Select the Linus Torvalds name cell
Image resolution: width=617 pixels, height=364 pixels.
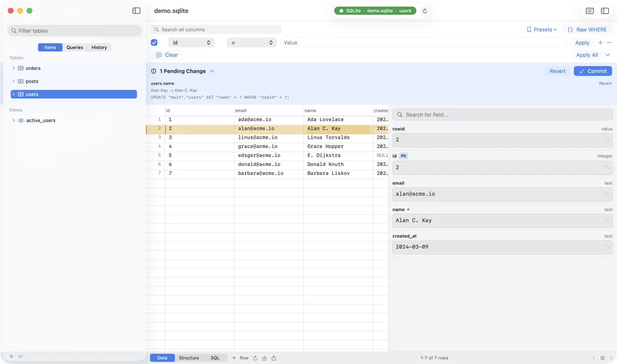point(338,138)
